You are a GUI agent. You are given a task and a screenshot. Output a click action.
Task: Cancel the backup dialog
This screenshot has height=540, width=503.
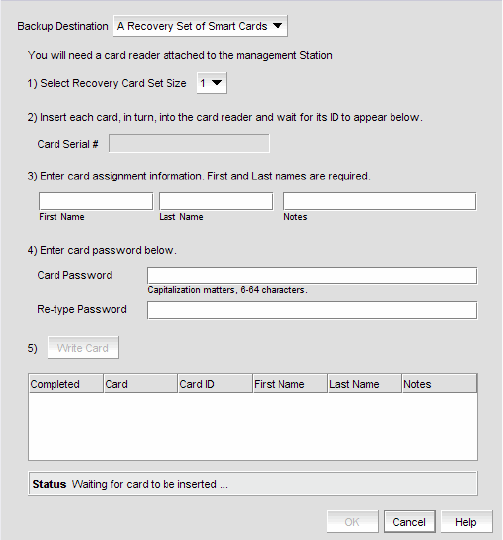click(x=409, y=522)
